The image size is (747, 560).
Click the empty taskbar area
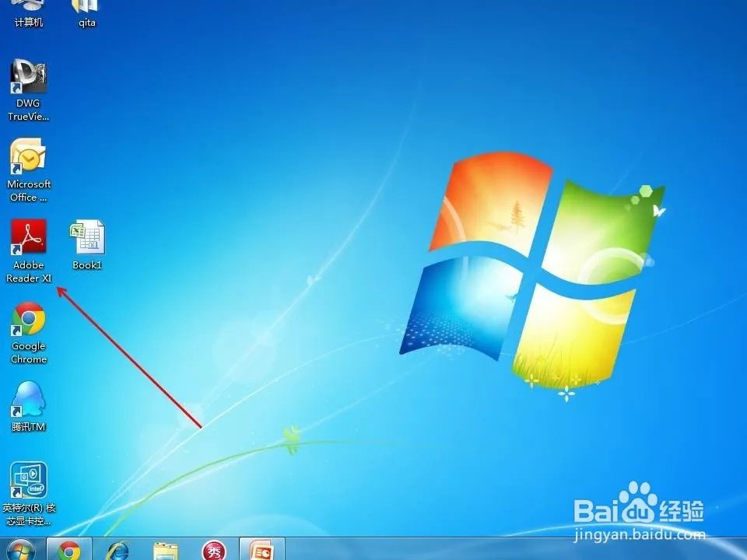(467, 551)
